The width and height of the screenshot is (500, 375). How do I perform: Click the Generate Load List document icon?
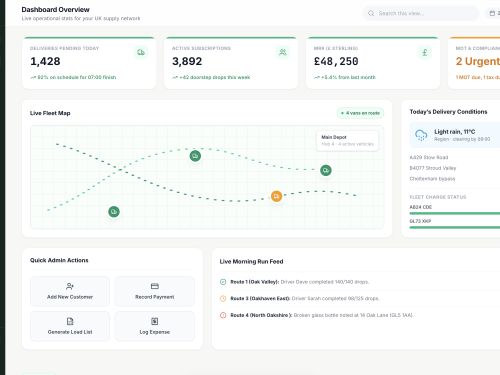70,321
